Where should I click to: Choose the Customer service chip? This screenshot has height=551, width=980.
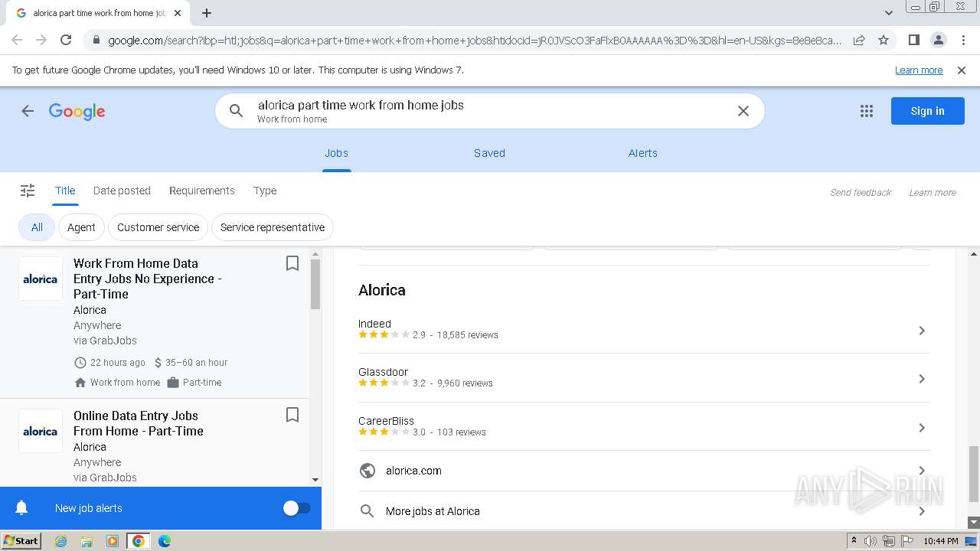pyautogui.click(x=158, y=227)
